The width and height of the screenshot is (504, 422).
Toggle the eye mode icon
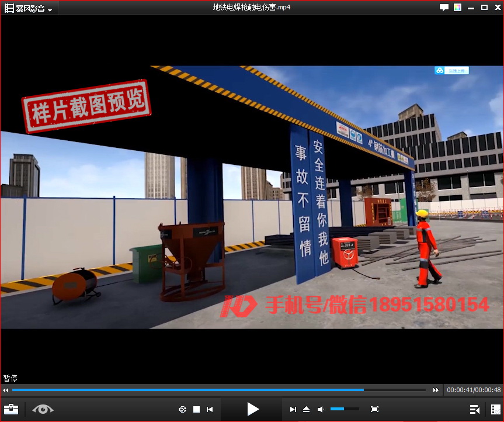pos(43,409)
